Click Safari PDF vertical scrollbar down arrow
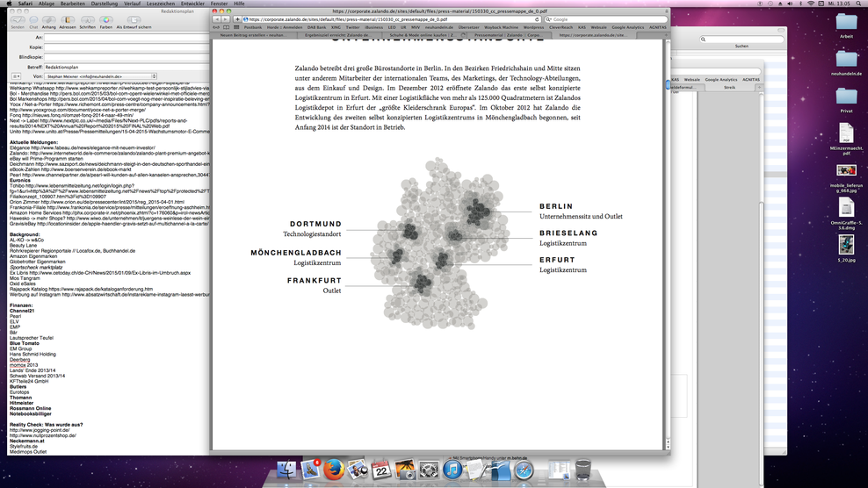The width and height of the screenshot is (868, 488). (x=668, y=445)
